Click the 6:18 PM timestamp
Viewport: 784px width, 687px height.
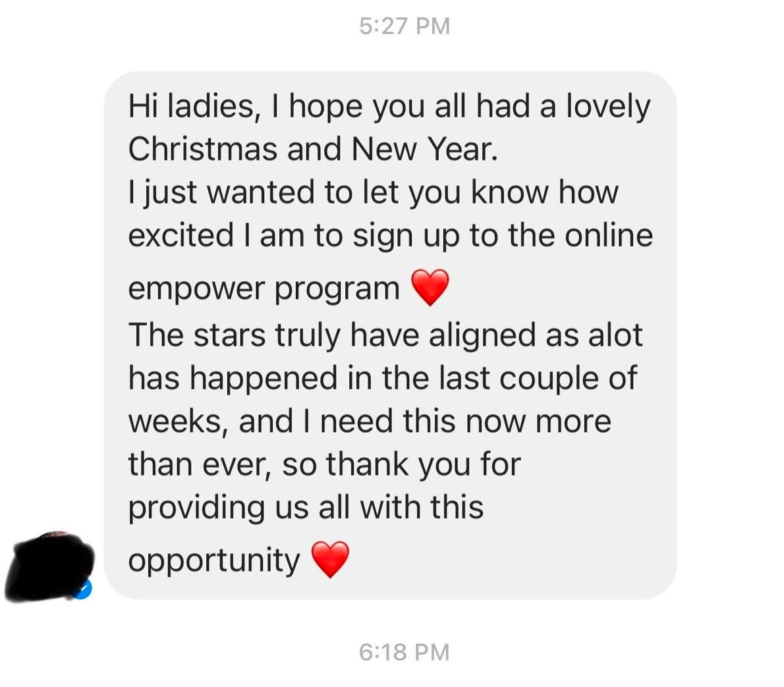coord(405,652)
